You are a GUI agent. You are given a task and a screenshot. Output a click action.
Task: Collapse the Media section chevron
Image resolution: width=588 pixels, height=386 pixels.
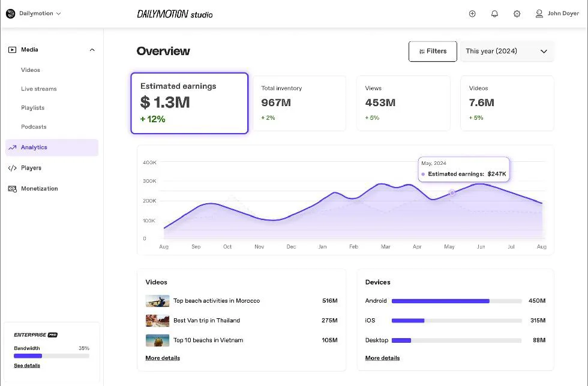tap(92, 50)
